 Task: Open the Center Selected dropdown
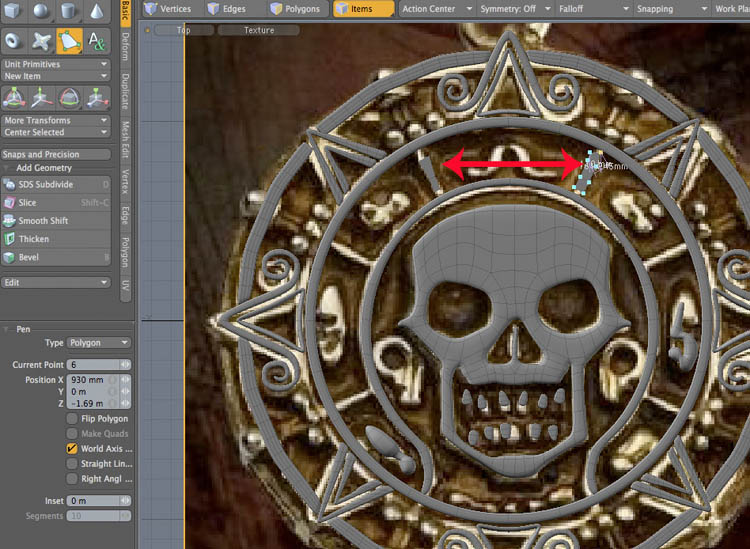[55, 132]
